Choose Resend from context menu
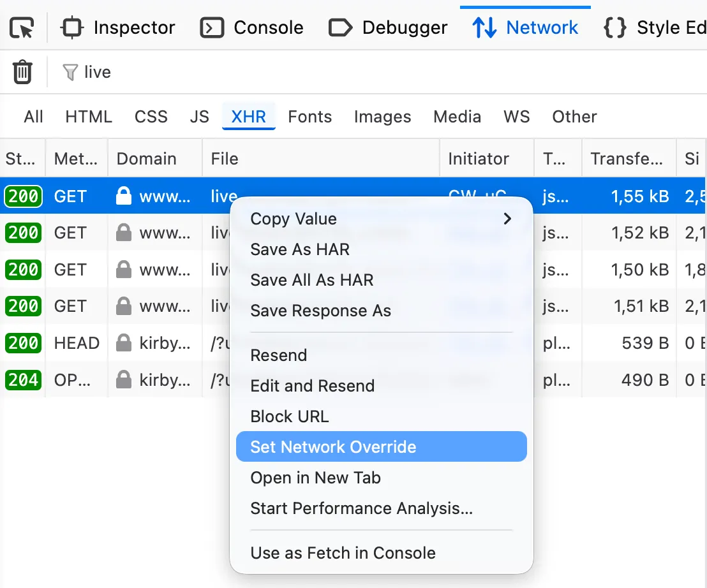This screenshot has width=707, height=588. tap(382, 355)
